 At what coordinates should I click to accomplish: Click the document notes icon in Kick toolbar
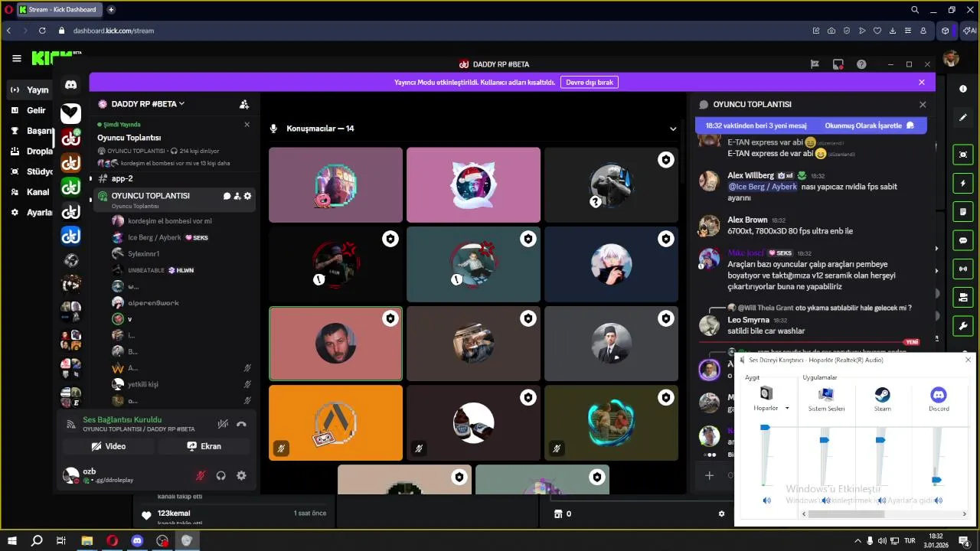(x=963, y=212)
